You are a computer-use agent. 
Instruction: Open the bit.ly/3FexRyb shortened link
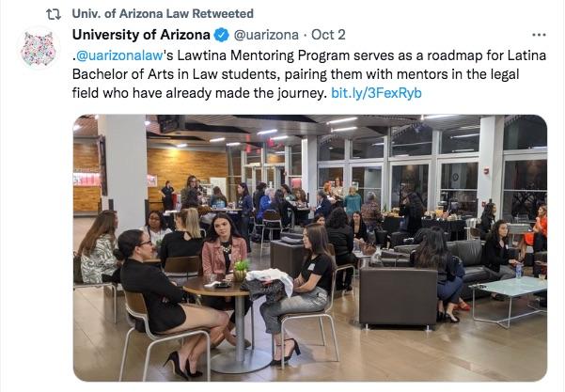[x=376, y=93]
